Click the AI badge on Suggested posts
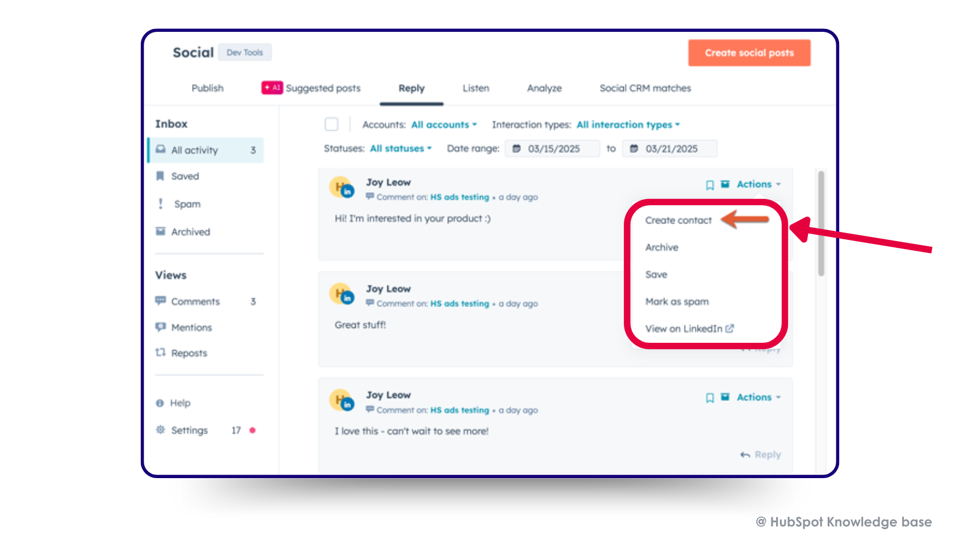Image resolution: width=980 pixels, height=556 pixels. [x=272, y=88]
